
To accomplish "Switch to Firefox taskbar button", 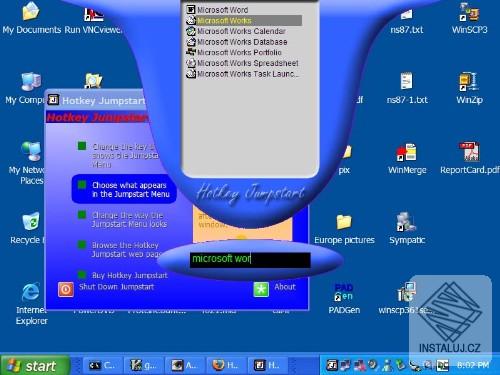I will (226, 365).
